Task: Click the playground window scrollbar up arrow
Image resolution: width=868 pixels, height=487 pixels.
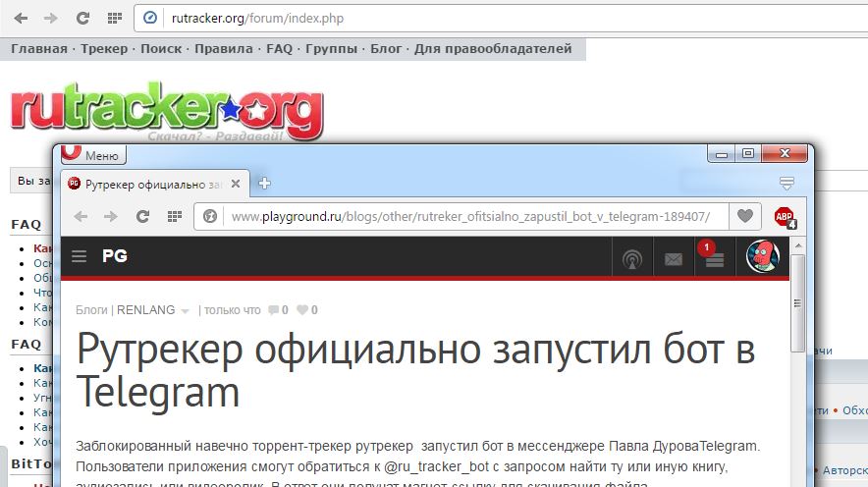Action: pos(797,245)
